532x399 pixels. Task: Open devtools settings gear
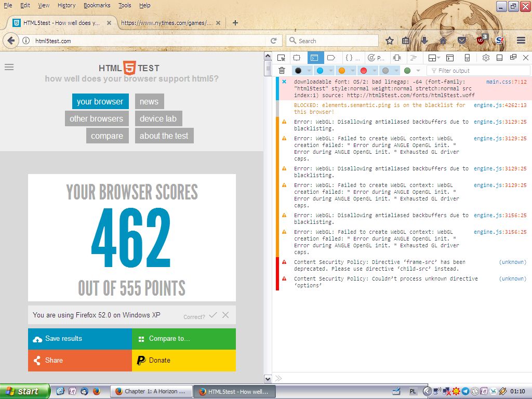click(486, 58)
